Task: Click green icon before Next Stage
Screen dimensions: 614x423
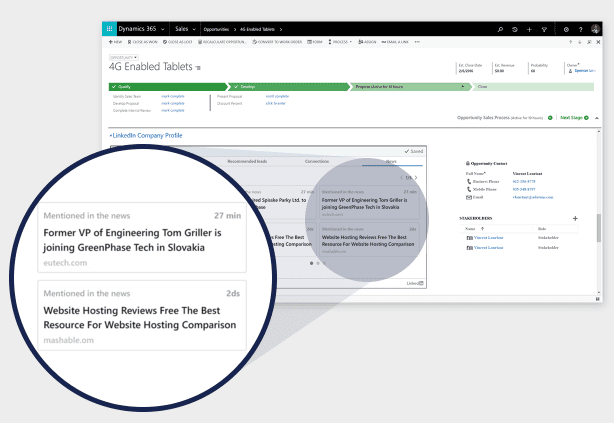Action: point(550,118)
